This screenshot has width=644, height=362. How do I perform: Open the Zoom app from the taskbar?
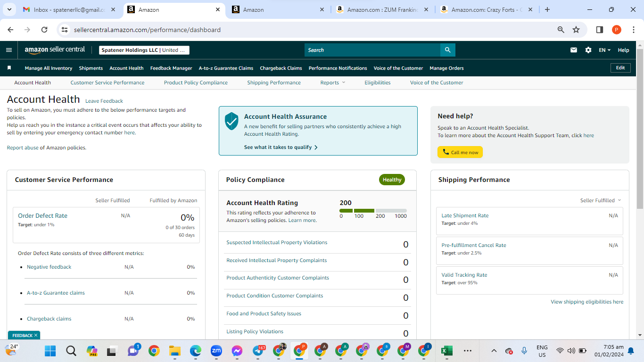pyautogui.click(x=216, y=351)
